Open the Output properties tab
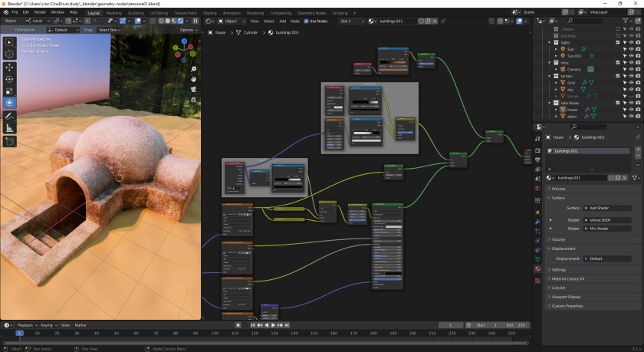644x352 pixels. click(x=537, y=160)
